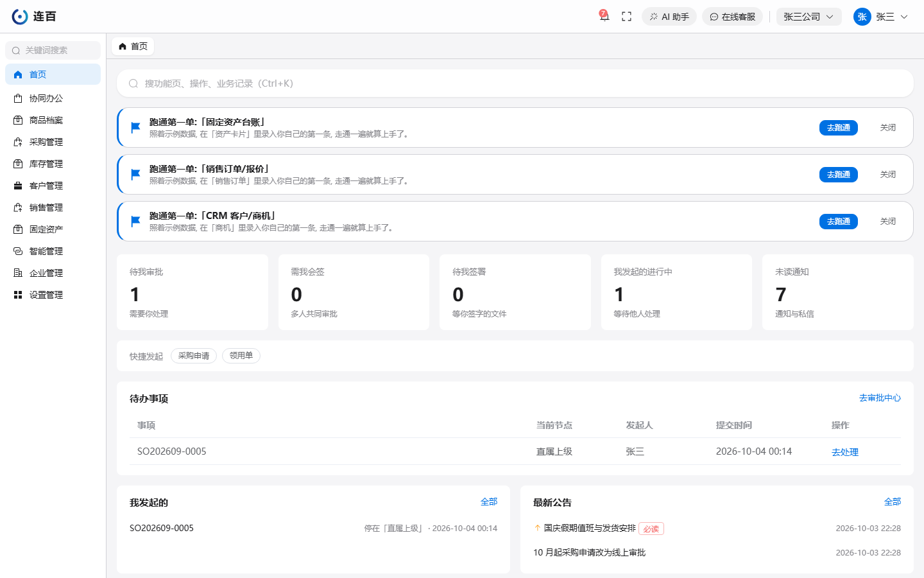Close the CRM 客户/商机 guide card
This screenshot has width=924, height=578.
point(888,222)
